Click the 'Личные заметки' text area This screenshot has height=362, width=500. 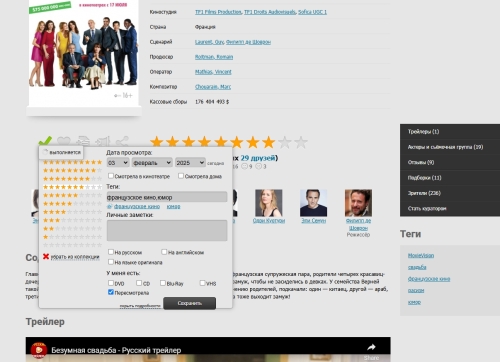click(167, 230)
